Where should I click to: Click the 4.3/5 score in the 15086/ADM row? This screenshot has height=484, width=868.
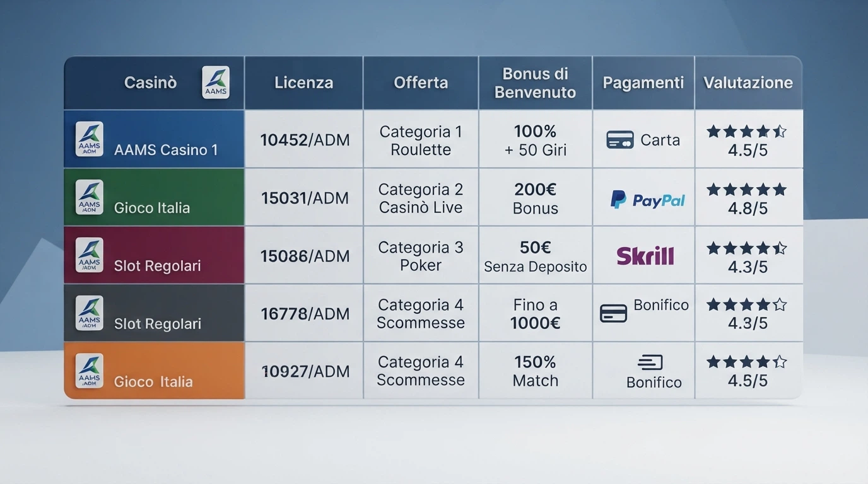point(748,267)
